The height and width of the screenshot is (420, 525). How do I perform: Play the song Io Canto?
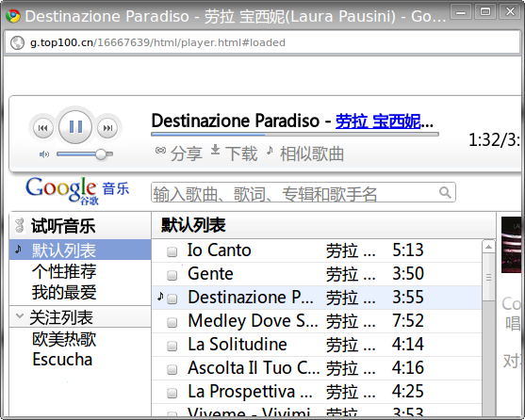pos(220,250)
